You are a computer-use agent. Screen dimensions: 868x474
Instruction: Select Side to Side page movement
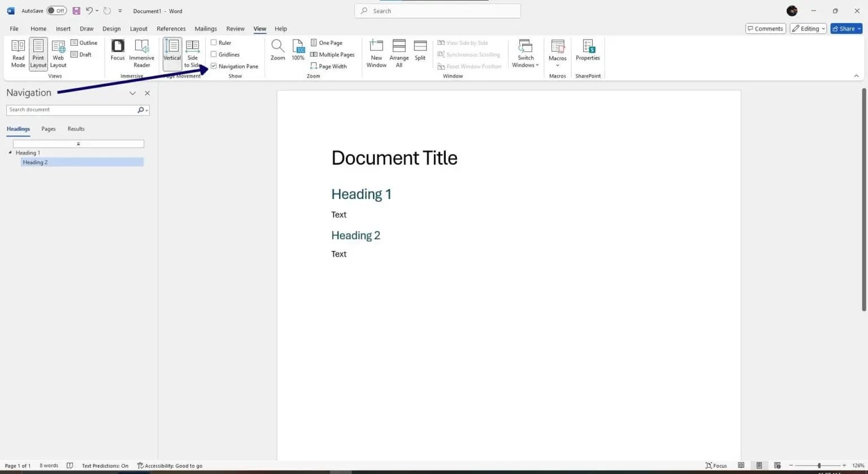pos(193,53)
